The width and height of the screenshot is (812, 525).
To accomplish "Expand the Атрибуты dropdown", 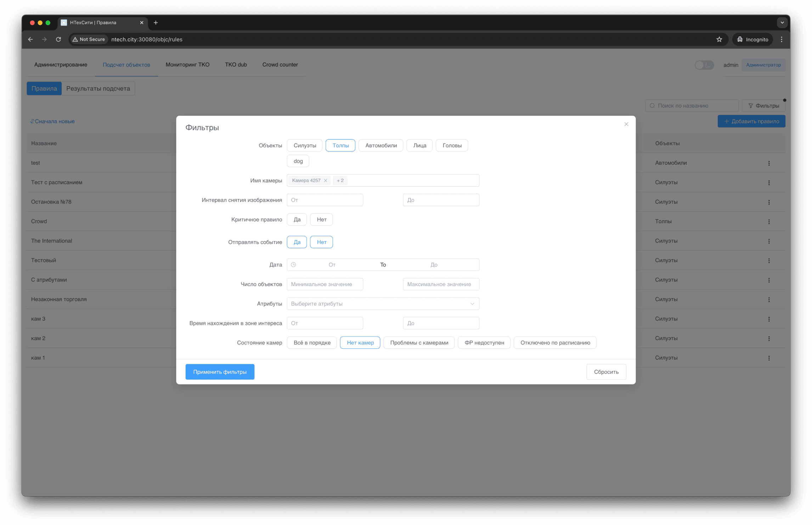I will 383,303.
